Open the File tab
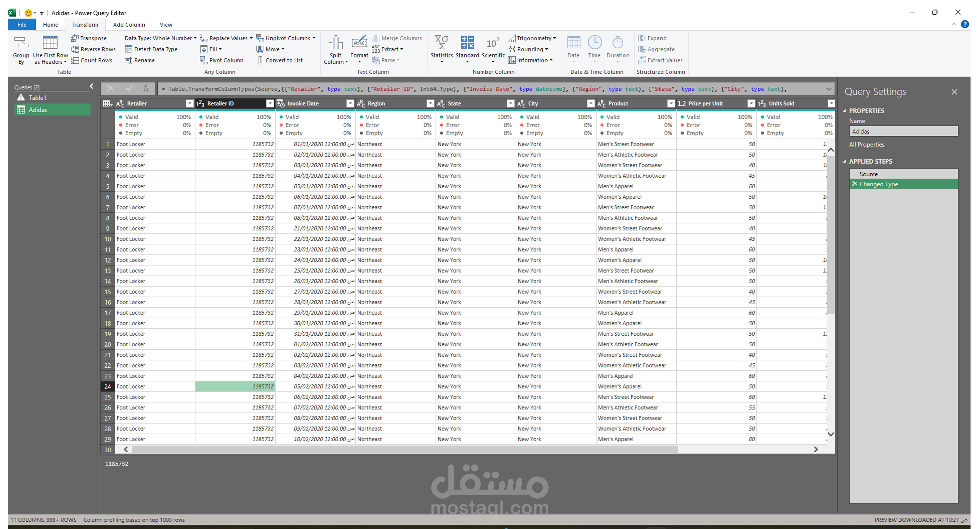The height and width of the screenshot is (529, 980). [x=22, y=25]
